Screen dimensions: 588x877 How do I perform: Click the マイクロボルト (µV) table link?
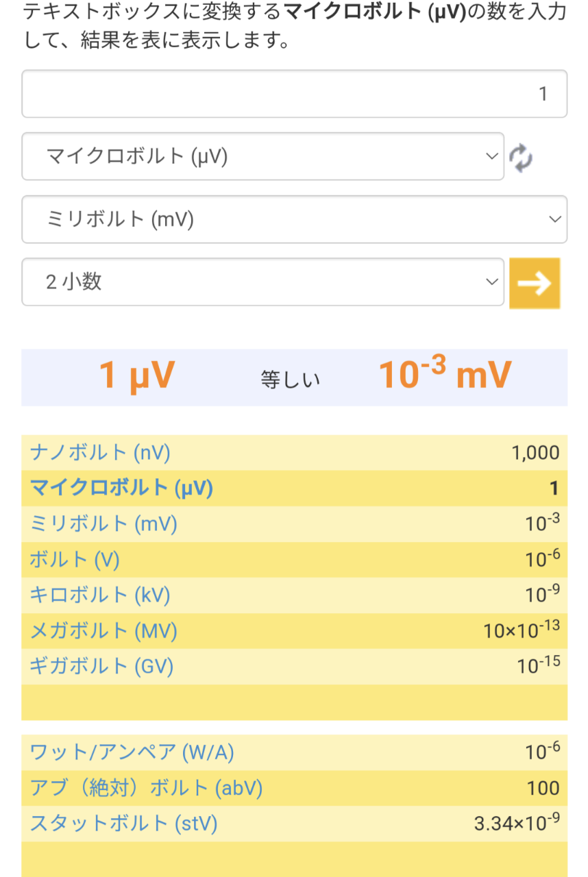[121, 488]
